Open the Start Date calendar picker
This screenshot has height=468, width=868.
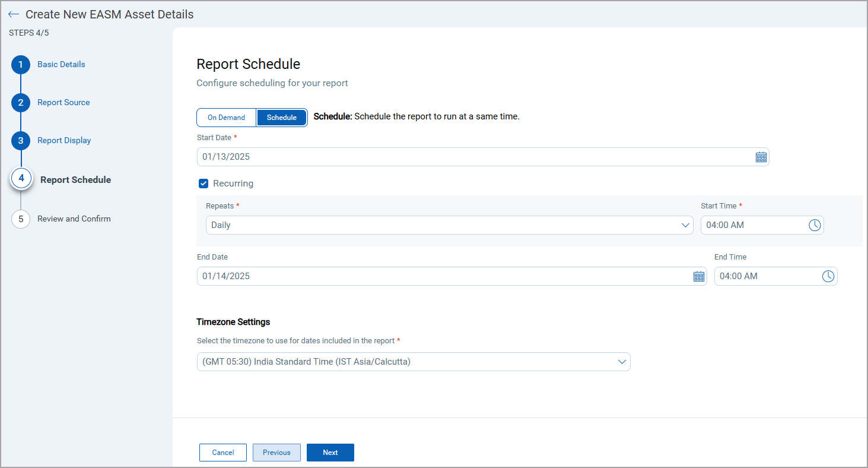[x=761, y=156]
